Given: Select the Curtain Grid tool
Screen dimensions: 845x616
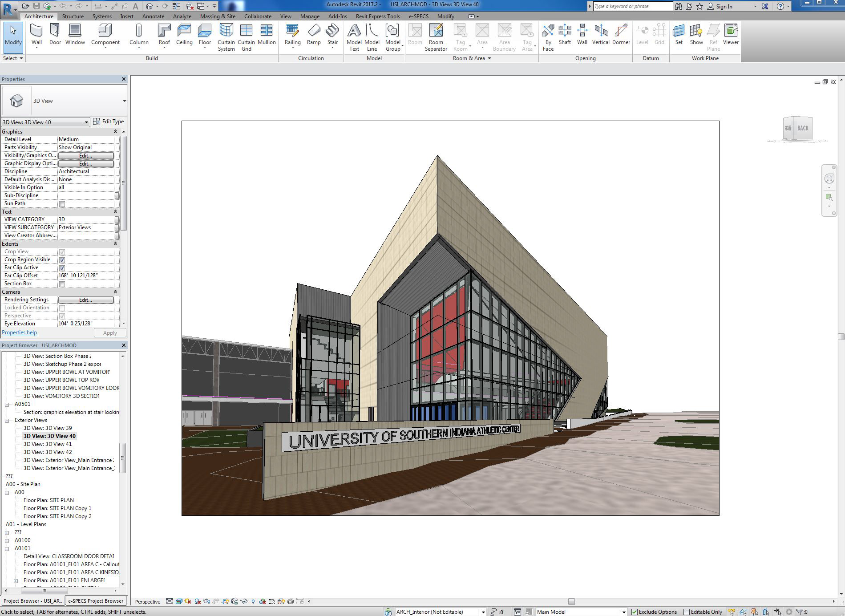Looking at the screenshot, I should 246,37.
